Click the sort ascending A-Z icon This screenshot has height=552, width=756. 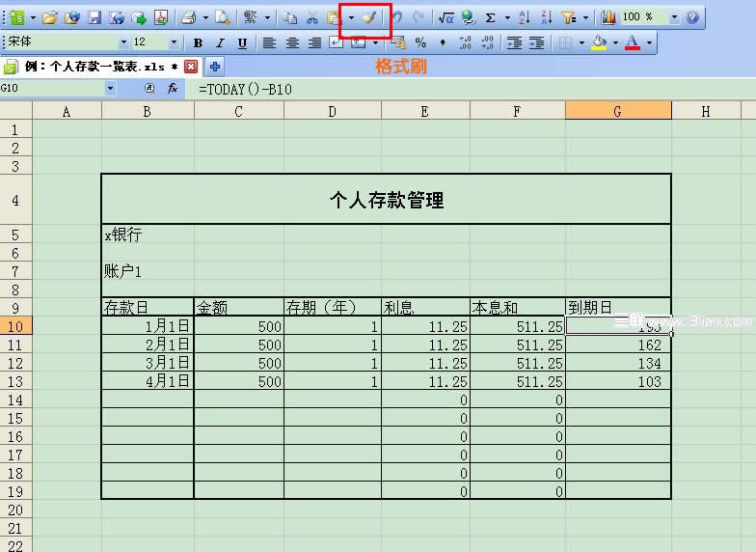[x=525, y=18]
